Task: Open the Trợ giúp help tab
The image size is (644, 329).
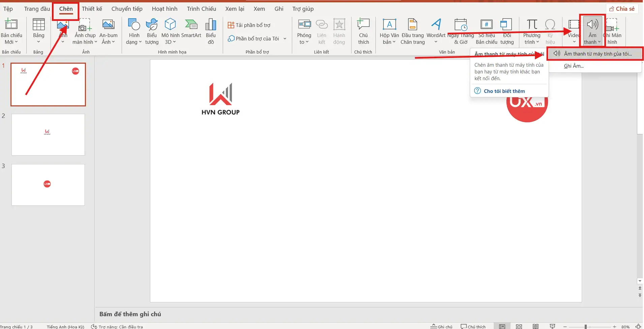Action: 303,9
